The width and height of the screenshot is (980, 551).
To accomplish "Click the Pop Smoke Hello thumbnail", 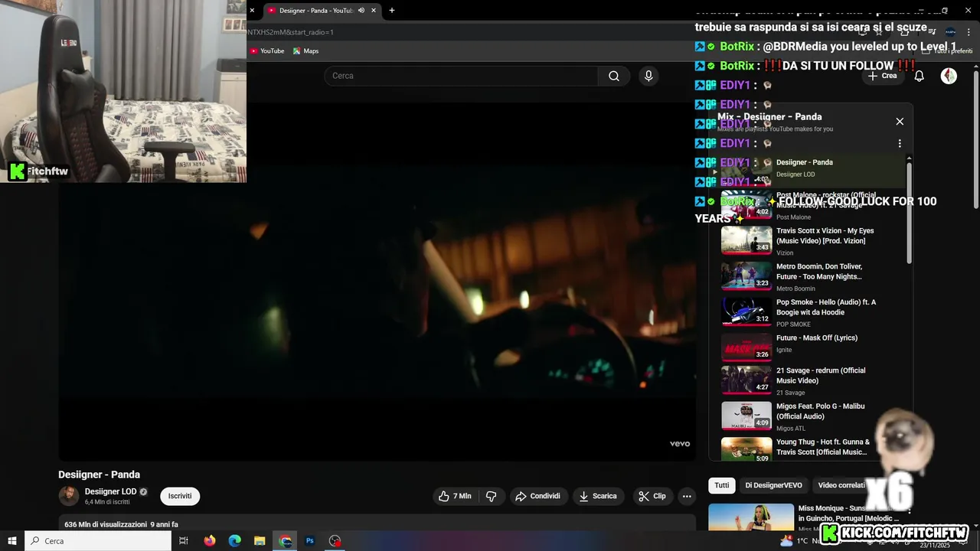I will (x=746, y=311).
